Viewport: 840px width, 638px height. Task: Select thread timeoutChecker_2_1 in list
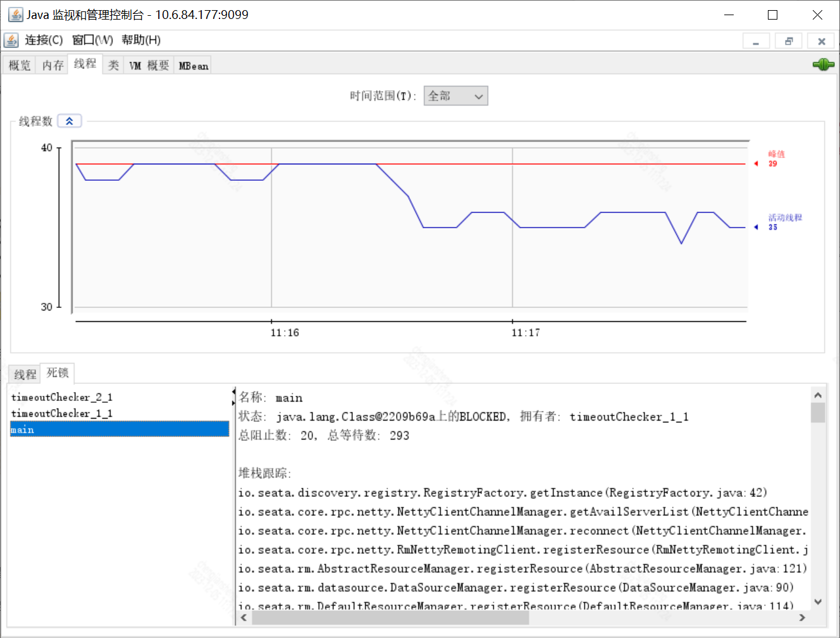[120, 397]
